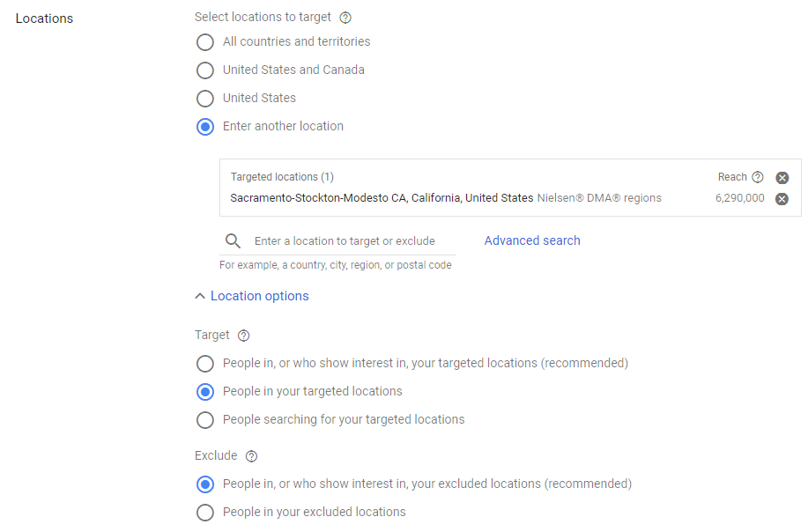This screenshot has height=532, width=808.
Task: Click the magnifying glass search icon
Action: 233,240
